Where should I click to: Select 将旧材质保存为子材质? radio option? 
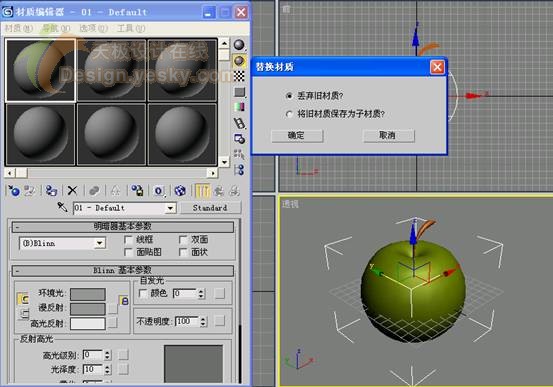coord(289,114)
